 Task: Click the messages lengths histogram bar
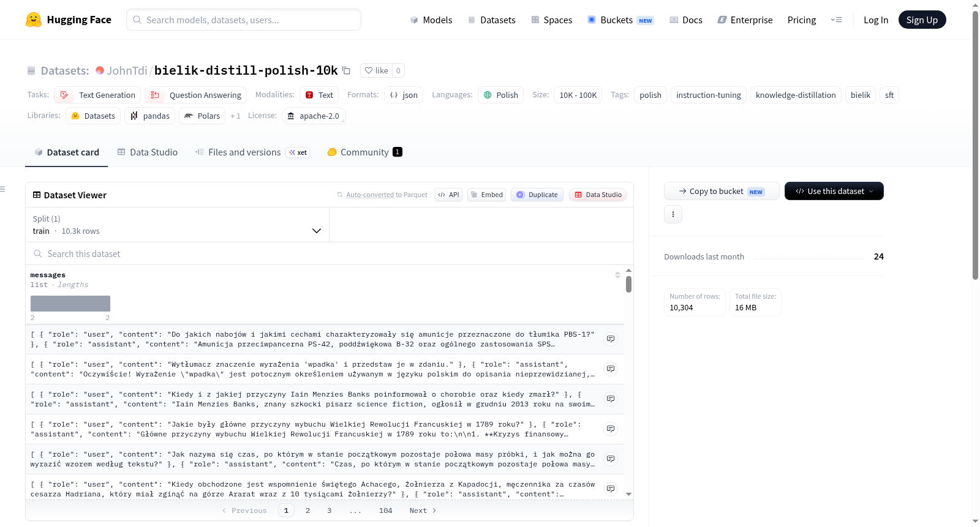click(x=70, y=304)
